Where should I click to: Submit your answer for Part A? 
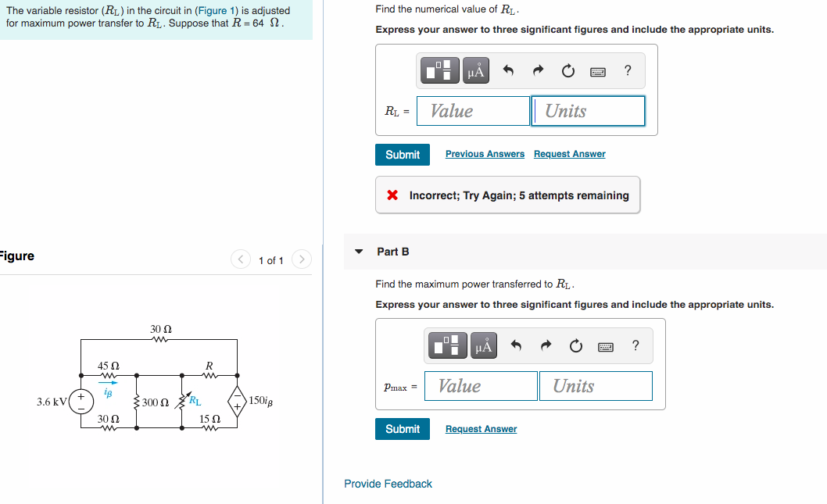pyautogui.click(x=402, y=154)
